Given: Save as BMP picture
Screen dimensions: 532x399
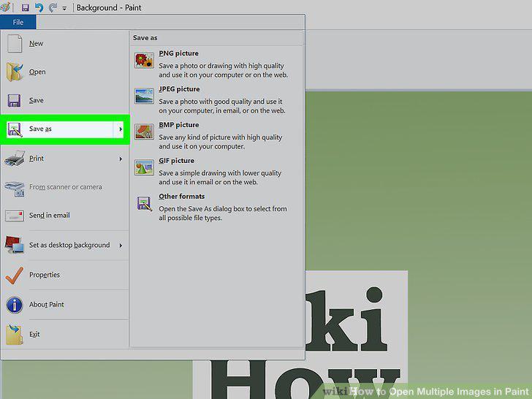Looking at the screenshot, I should click(216, 135).
